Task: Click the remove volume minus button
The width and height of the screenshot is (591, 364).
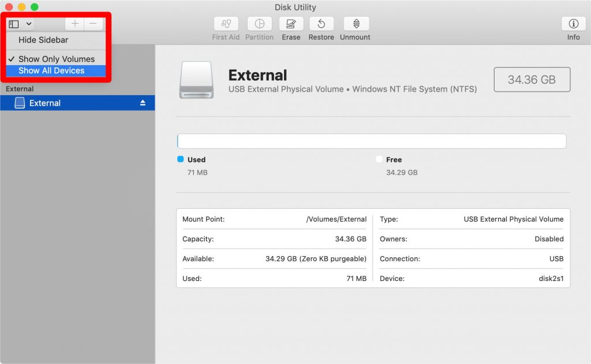Action: click(93, 24)
